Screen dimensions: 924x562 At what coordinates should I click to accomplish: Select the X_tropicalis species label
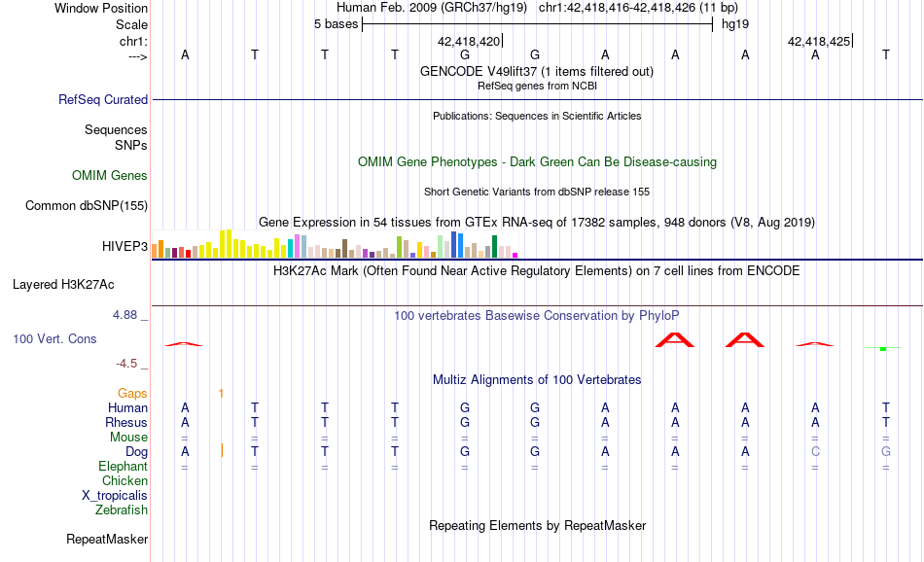pyautogui.click(x=115, y=496)
